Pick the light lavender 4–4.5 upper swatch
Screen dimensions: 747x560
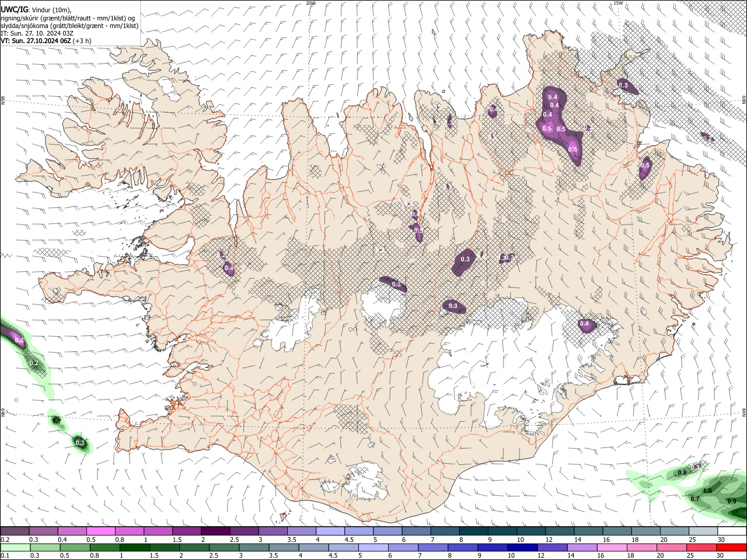click(330, 532)
